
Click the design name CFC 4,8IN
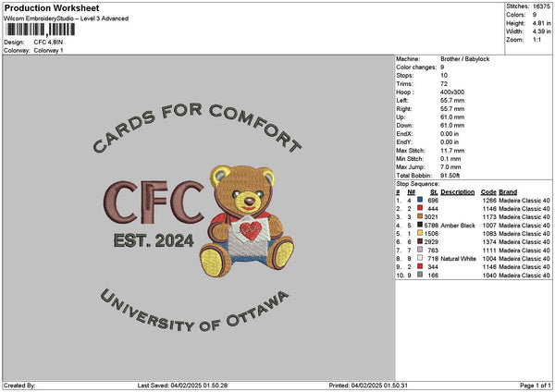tap(48, 43)
